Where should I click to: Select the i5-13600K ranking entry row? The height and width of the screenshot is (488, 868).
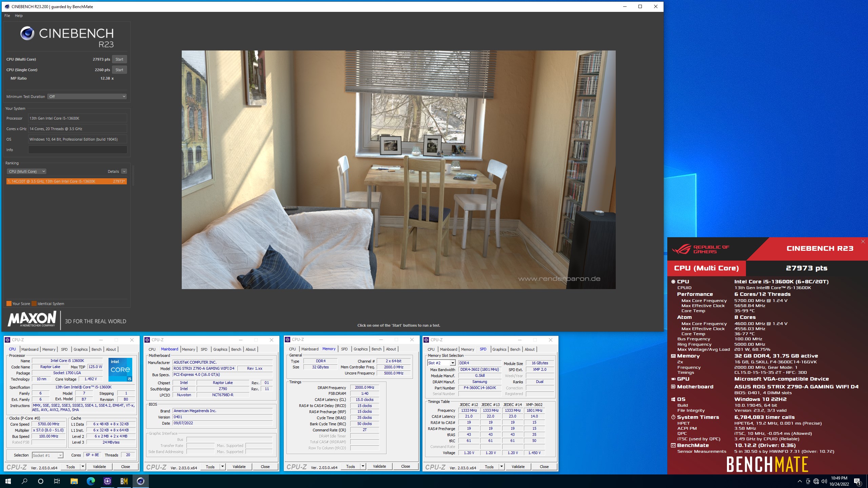pyautogui.click(x=66, y=181)
